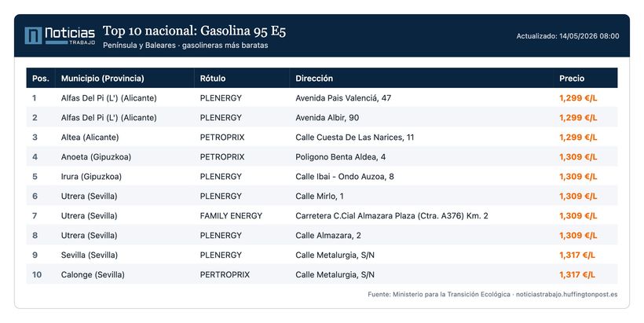Select the row with Avenida Pais Valenciá, 47

322,97
